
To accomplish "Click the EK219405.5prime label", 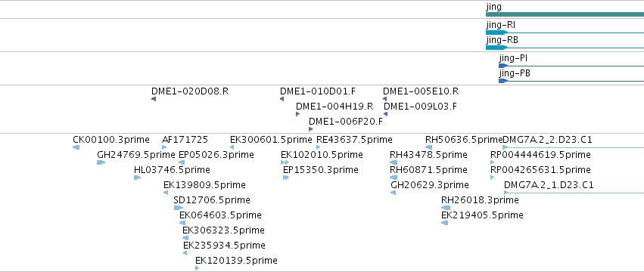I will click(x=482, y=216).
